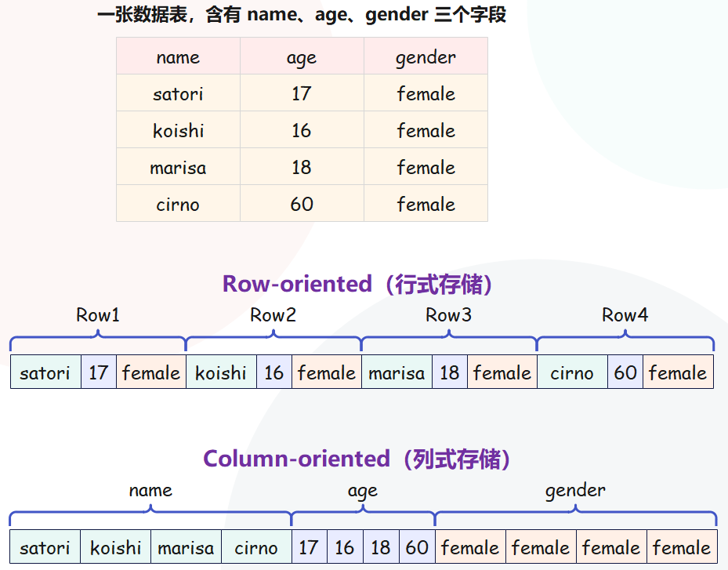This screenshot has height=570, width=728.
Task: Select the 'Row2' label above the brace
Action: pos(273,315)
